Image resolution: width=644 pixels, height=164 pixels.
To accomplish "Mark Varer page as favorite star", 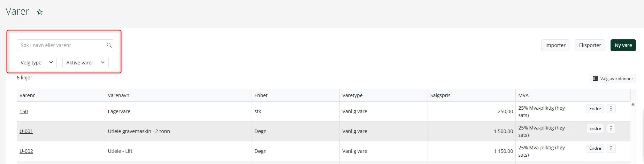I will [40, 12].
